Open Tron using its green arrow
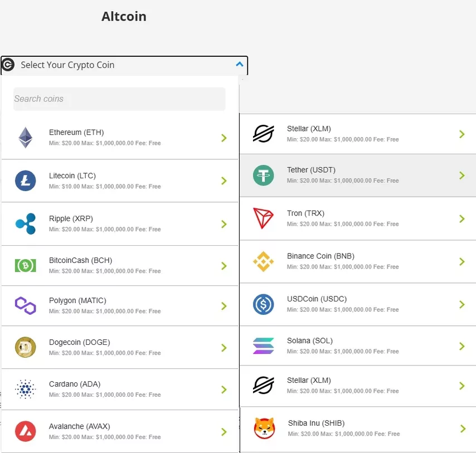This screenshot has width=476, height=453. click(462, 219)
